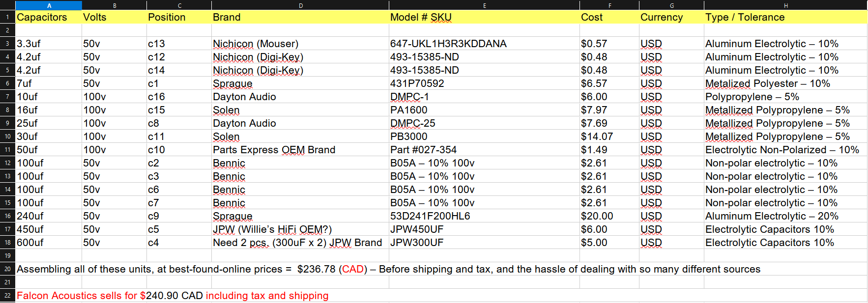
Task: Select column A header
Action: pyautogui.click(x=49, y=5)
